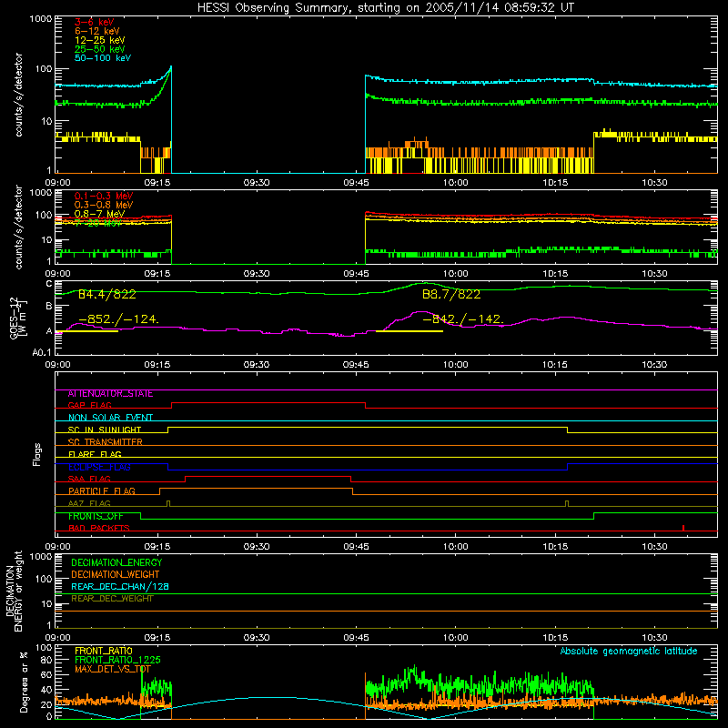Select the red 3-6 keV legend label
The width and height of the screenshot is (728, 728).
(x=94, y=22)
